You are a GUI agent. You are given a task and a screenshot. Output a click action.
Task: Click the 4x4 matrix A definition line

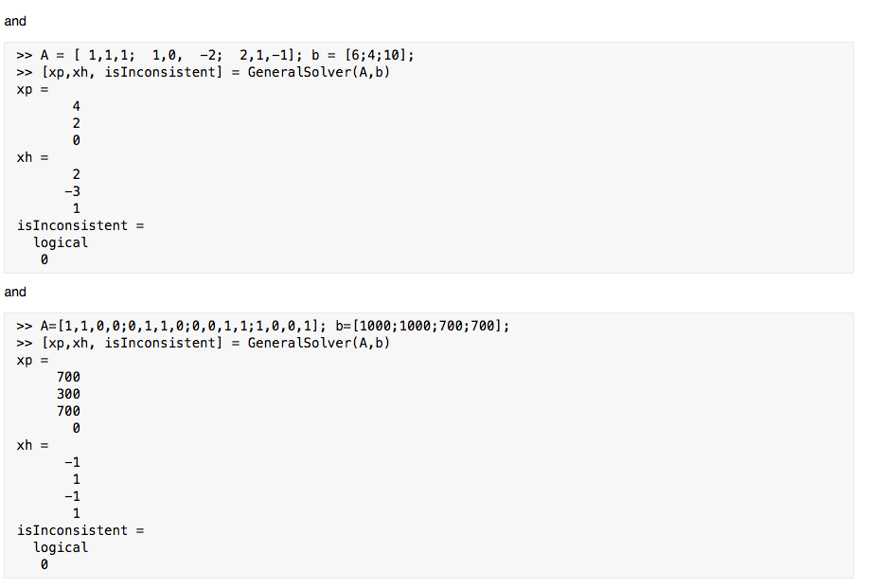263,326
